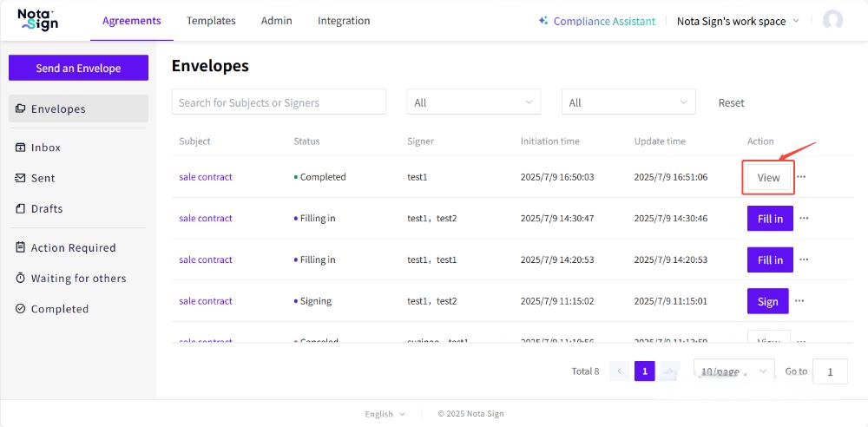Expand the first All filter dropdown
The height and width of the screenshot is (427, 868).
click(473, 102)
